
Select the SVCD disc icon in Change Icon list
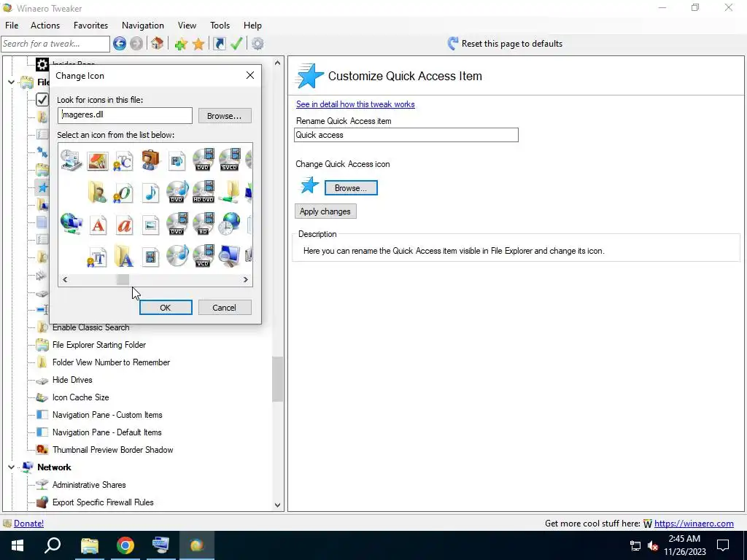click(230, 160)
